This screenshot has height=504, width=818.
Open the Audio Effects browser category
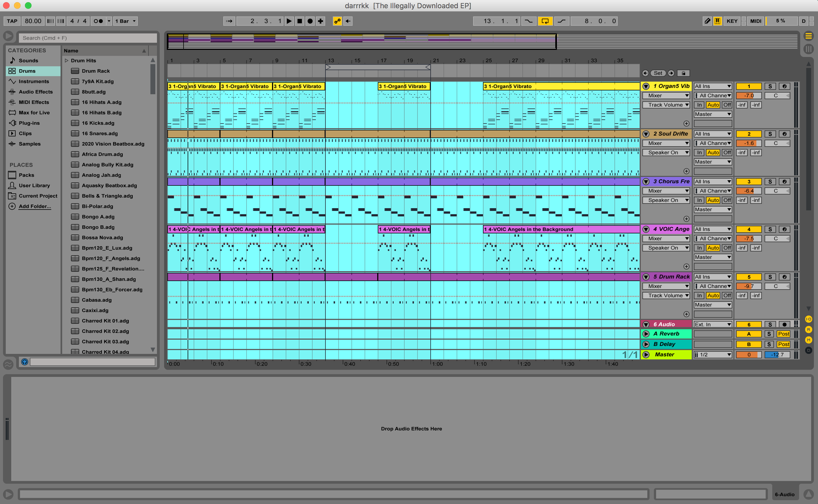click(35, 92)
